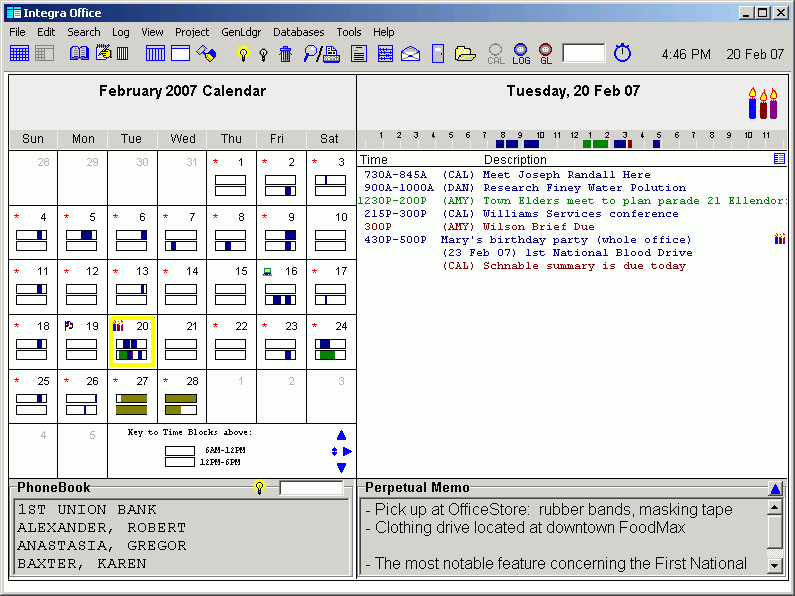The height and width of the screenshot is (596, 795).
Task: Click the door exit icon
Action: click(x=438, y=53)
